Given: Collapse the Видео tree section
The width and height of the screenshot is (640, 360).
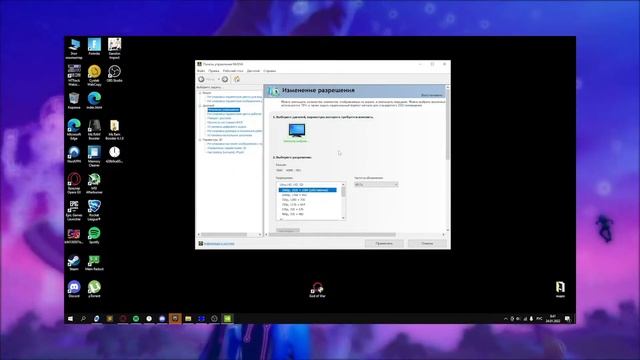Looking at the screenshot, I should [x=200, y=93].
